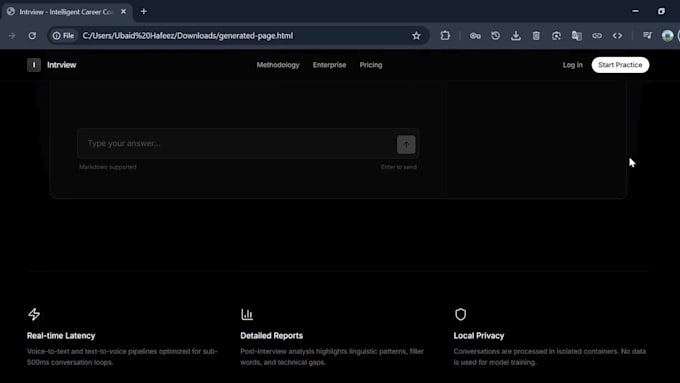Open the browser Extensions puzzle icon
Viewport: 680px width, 383px height.
[x=445, y=36]
